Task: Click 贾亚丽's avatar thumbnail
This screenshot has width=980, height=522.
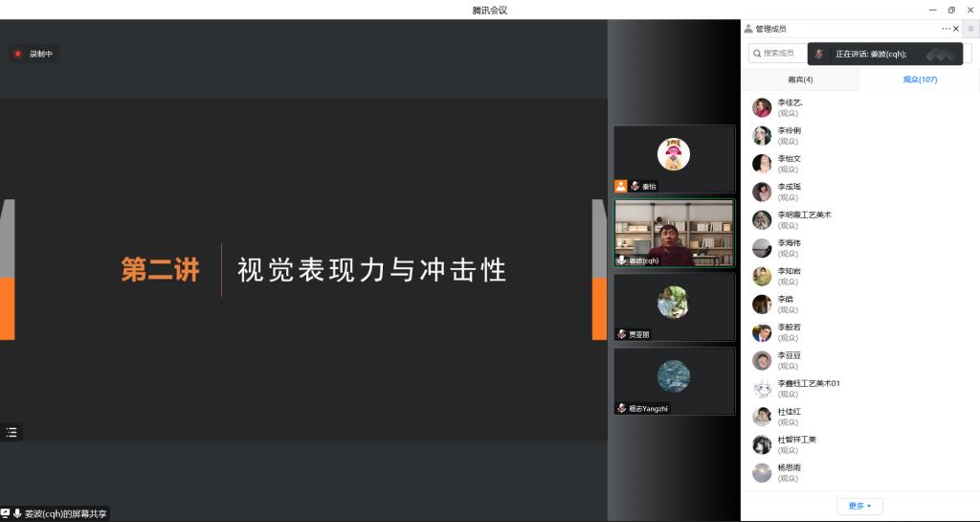Action: tap(673, 302)
